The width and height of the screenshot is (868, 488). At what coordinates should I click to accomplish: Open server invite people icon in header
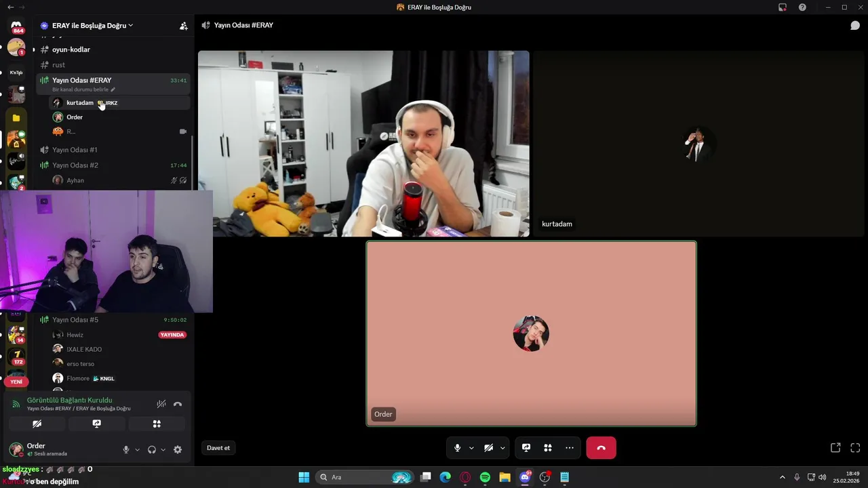click(183, 26)
